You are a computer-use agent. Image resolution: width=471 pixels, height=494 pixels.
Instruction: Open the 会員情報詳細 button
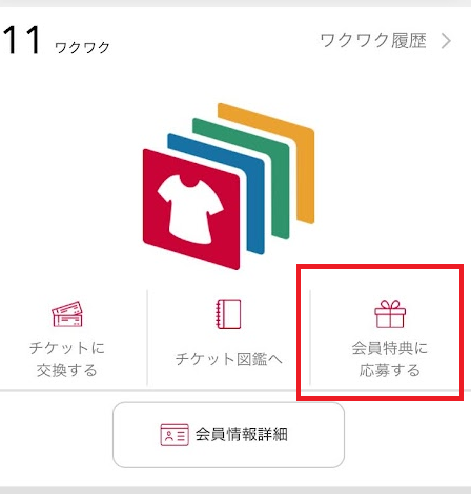pos(229,435)
